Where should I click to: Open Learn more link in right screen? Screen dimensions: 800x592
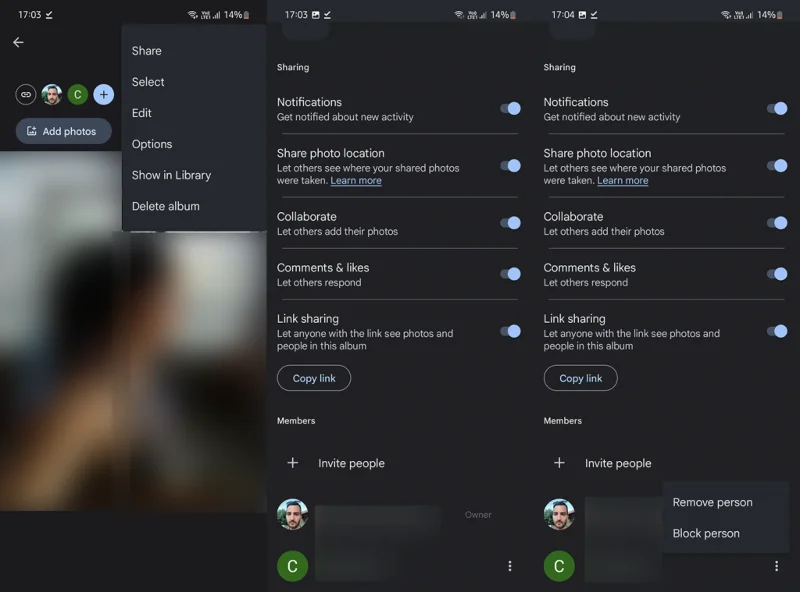(622, 181)
